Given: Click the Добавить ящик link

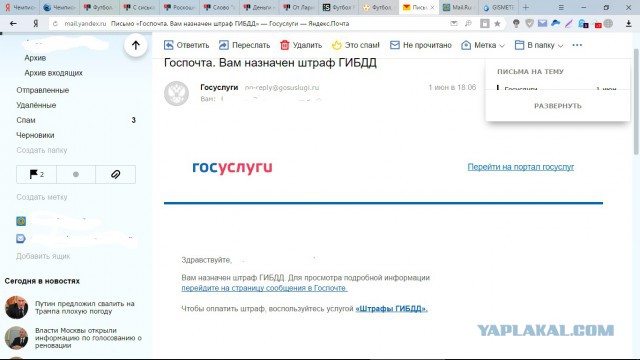Looking at the screenshot, I should [x=43, y=256].
